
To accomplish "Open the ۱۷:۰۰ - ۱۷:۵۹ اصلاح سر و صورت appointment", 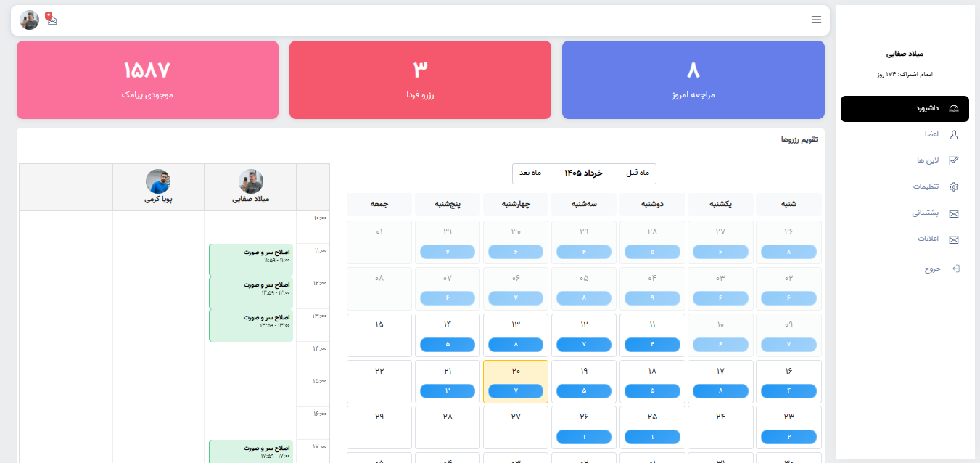I will 251,451.
